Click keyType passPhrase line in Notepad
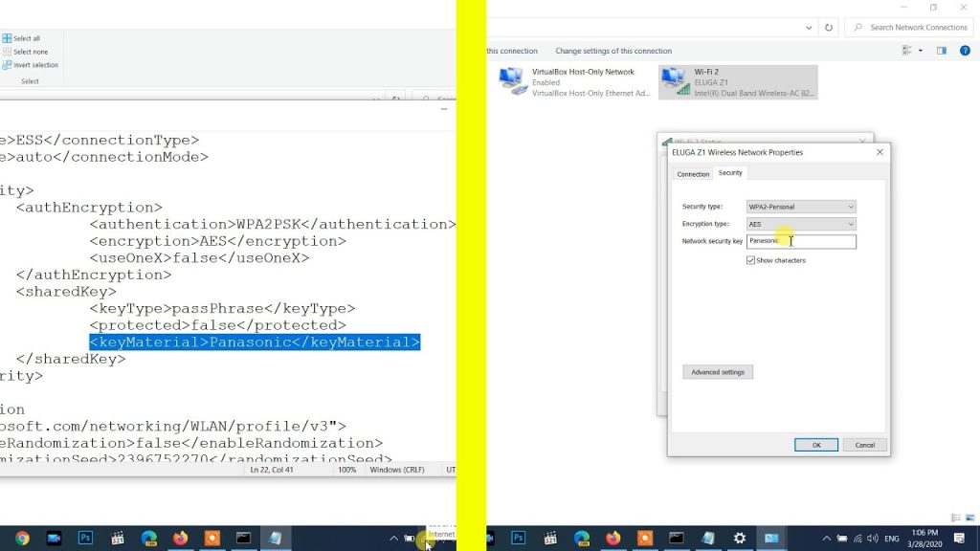980x551 pixels. 222,309
